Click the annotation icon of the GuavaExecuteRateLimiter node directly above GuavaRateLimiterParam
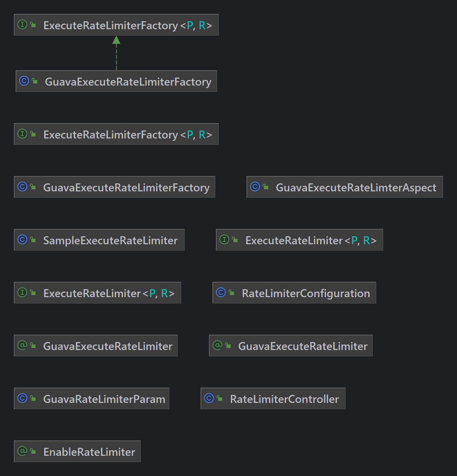Image resolution: width=457 pixels, height=476 pixels. coord(22,346)
